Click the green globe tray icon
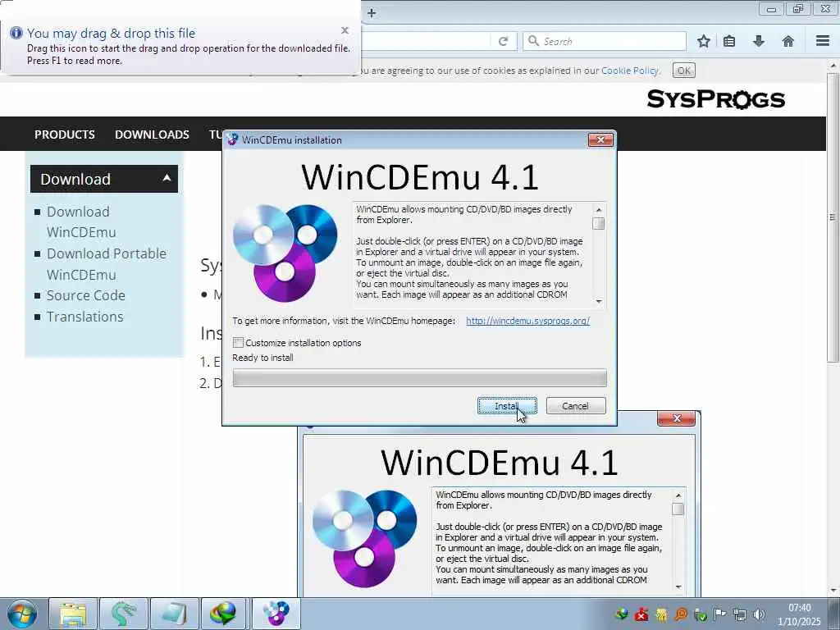The image size is (840, 630). tap(622, 614)
